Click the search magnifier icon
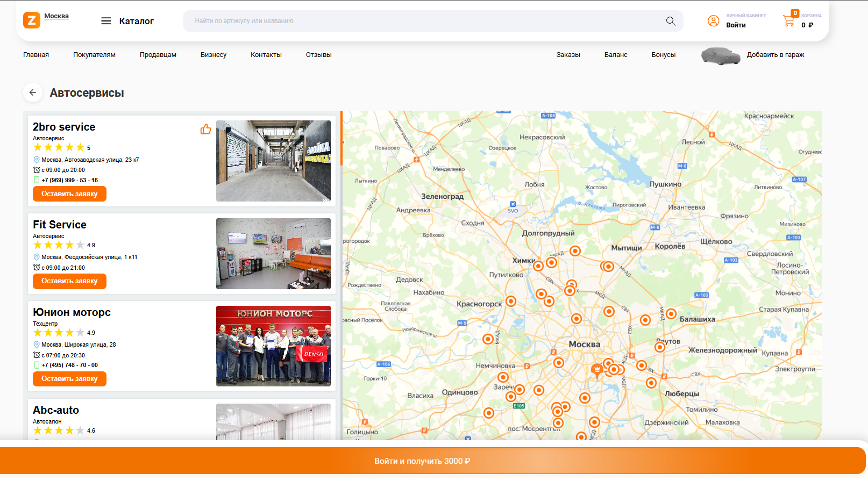 click(670, 21)
